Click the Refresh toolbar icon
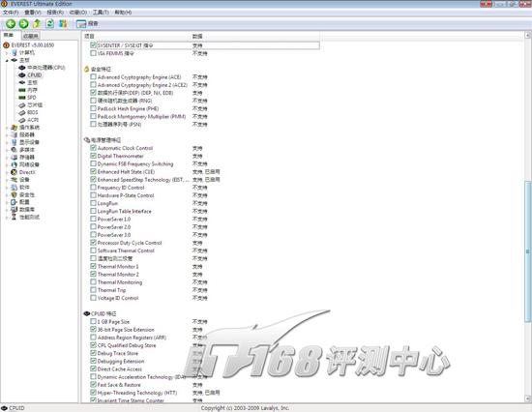 50,23
